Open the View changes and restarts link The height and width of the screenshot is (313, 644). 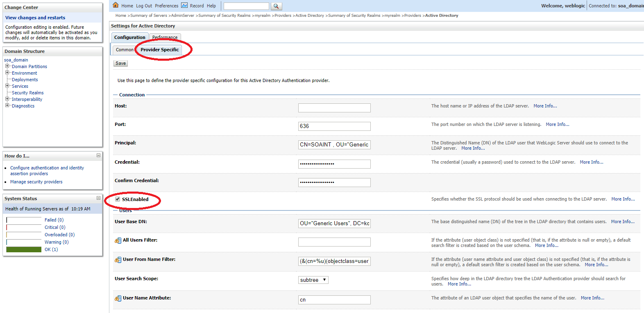35,18
